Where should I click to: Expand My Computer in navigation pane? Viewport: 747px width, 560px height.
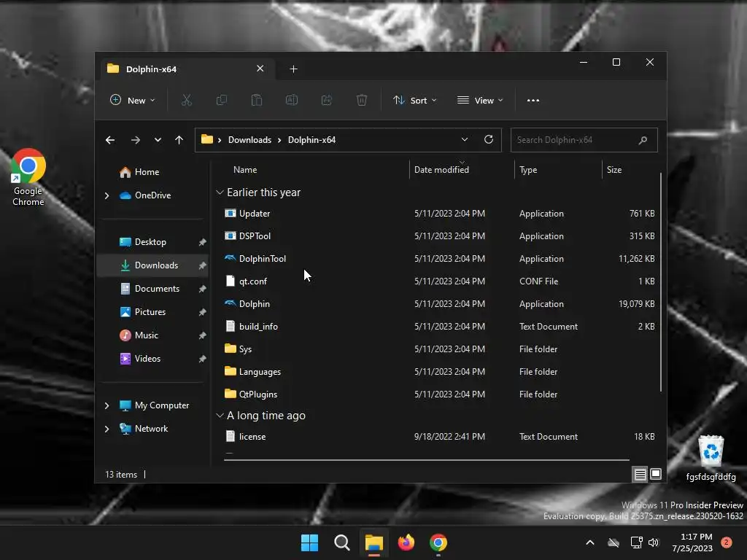coord(107,405)
